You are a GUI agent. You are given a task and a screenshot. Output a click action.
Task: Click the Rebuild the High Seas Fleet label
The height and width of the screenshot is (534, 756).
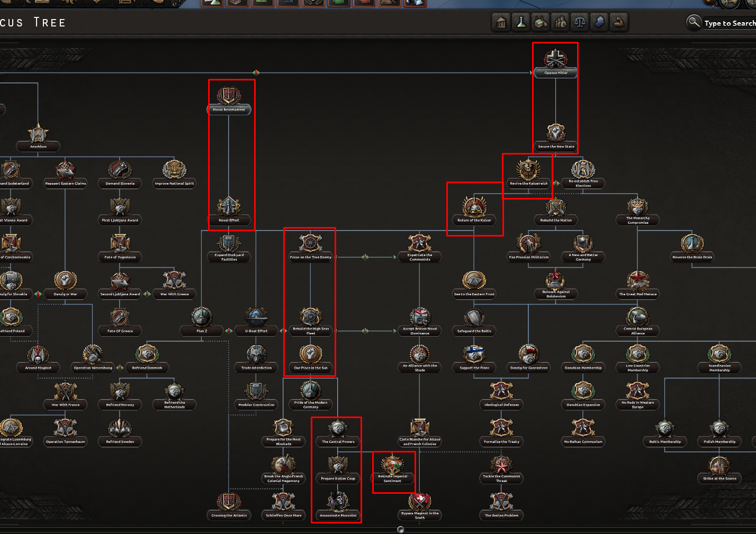(x=311, y=331)
